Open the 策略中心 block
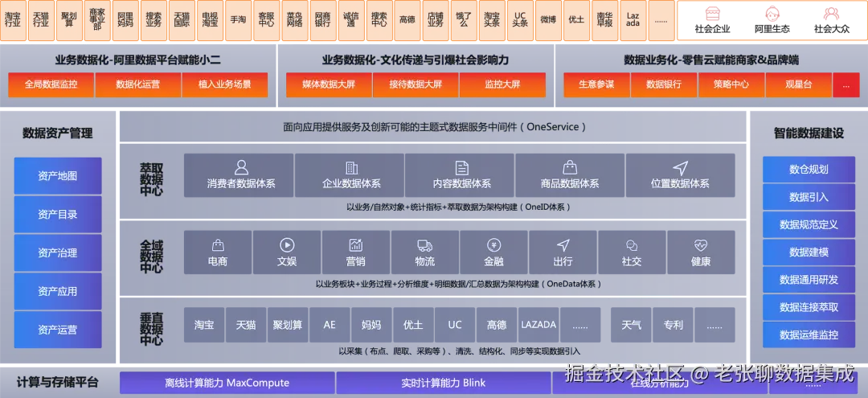 tap(731, 84)
